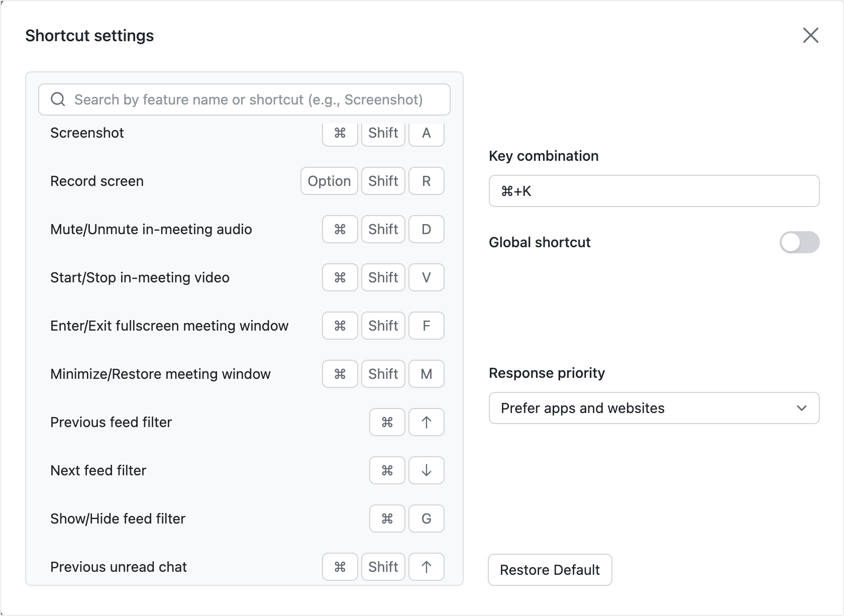Click the shortcut search input field
Image resolution: width=844 pixels, height=616 pixels.
pos(244,99)
